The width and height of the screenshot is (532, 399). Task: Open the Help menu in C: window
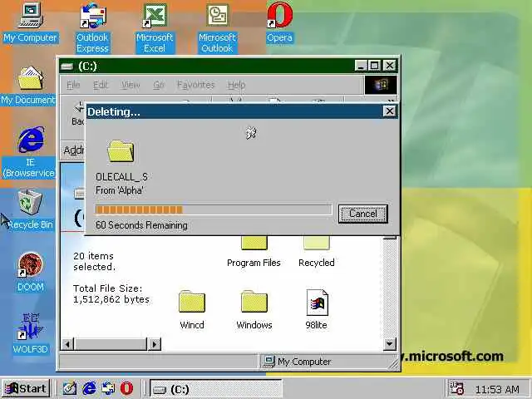coord(236,85)
